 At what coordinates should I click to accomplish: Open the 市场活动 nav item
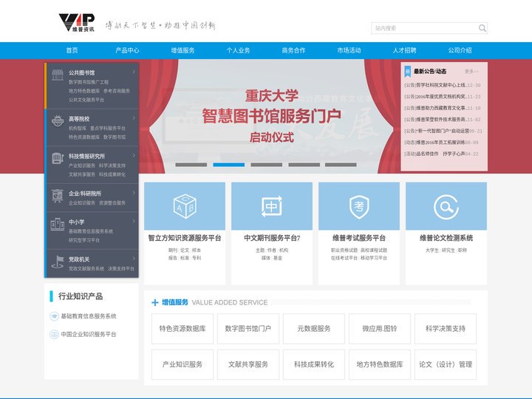349,50
